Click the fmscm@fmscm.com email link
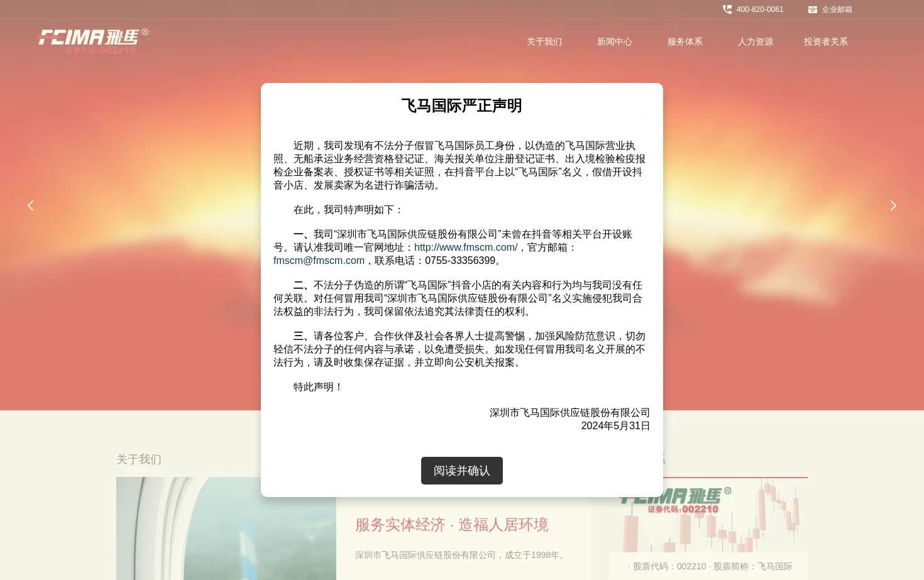 click(319, 261)
